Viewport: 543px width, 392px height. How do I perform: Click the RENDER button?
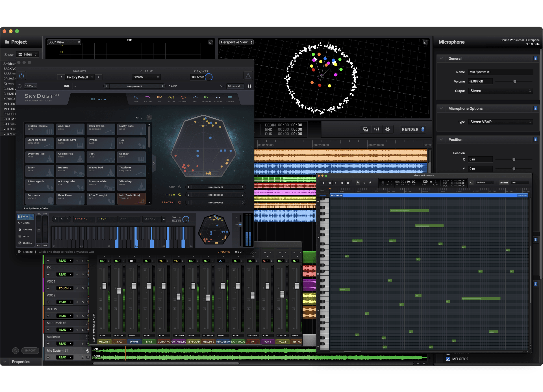412,129
